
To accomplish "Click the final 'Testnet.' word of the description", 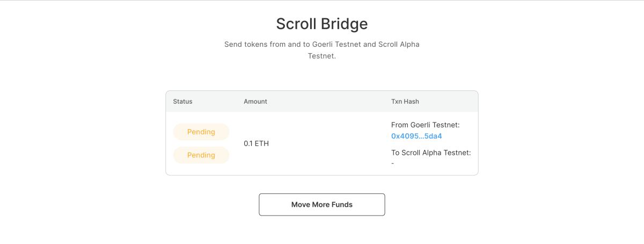I will pos(322,56).
